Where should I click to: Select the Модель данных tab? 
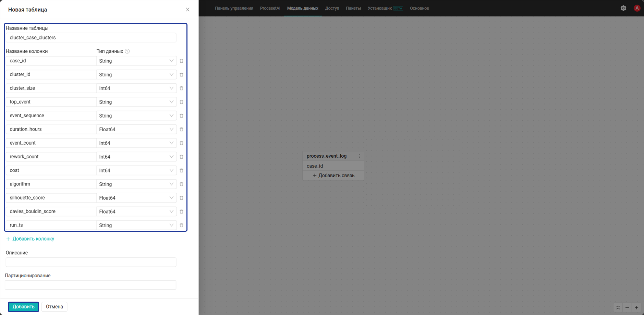point(303,8)
